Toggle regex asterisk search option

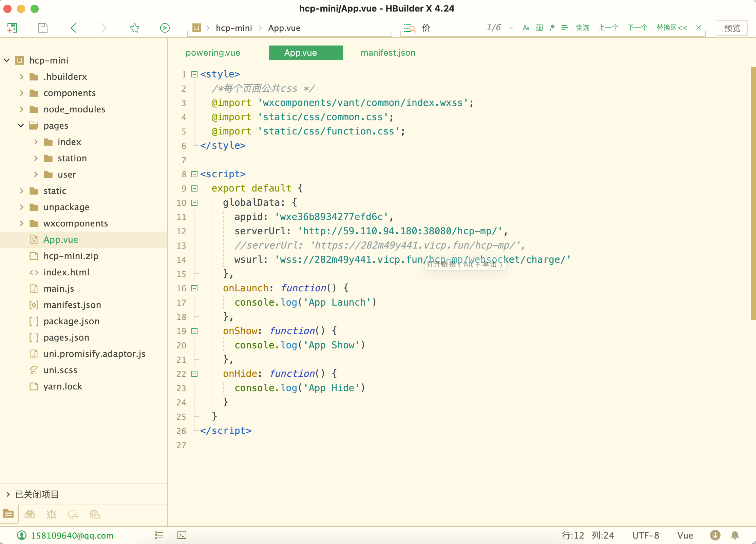pos(552,28)
